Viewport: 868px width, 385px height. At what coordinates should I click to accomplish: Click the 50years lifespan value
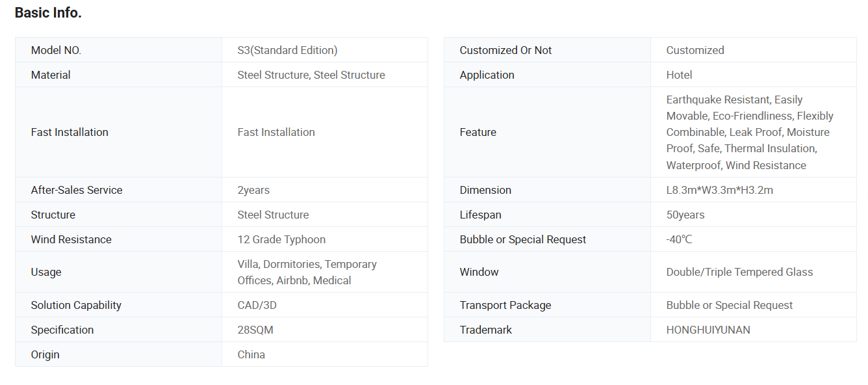[685, 215]
